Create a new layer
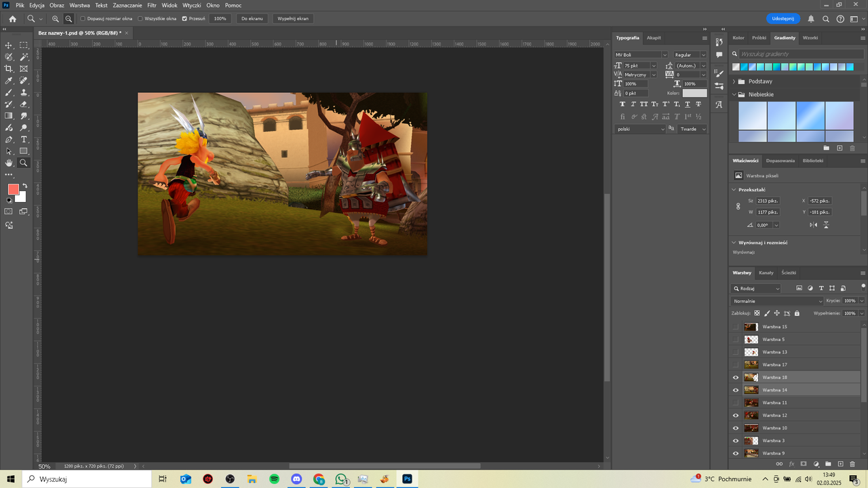 click(x=840, y=464)
